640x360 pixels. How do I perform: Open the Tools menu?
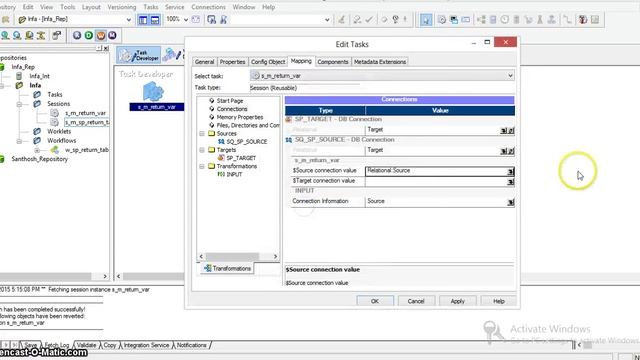[67, 7]
